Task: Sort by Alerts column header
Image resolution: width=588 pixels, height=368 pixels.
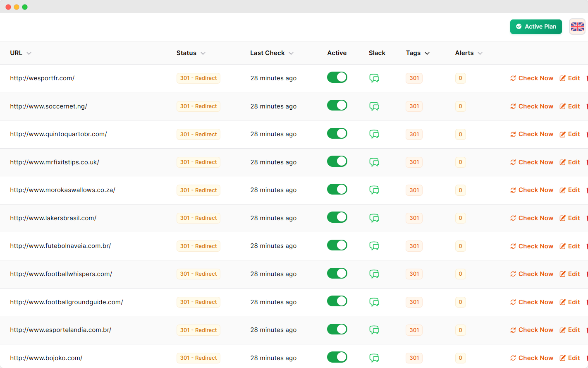Action: [x=468, y=53]
